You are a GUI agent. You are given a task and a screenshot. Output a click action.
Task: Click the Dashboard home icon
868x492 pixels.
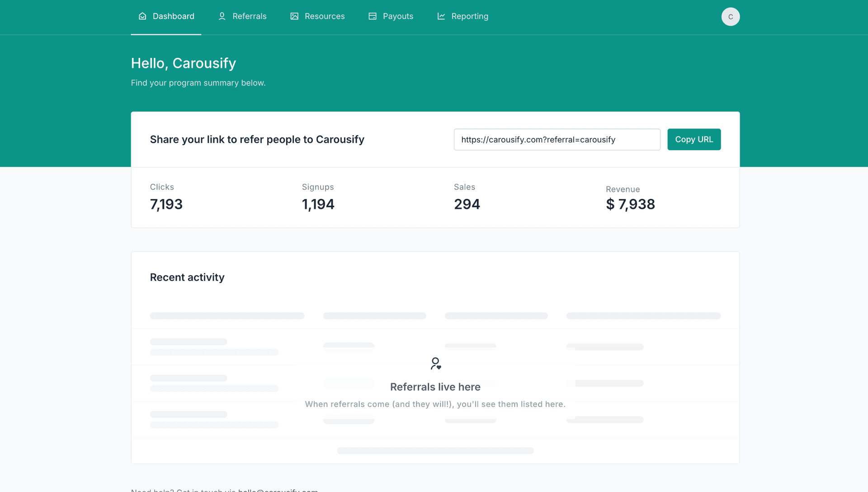142,16
